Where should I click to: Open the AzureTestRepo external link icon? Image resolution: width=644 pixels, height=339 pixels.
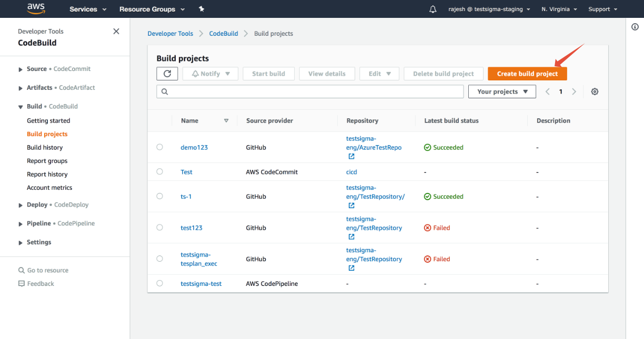click(x=351, y=156)
